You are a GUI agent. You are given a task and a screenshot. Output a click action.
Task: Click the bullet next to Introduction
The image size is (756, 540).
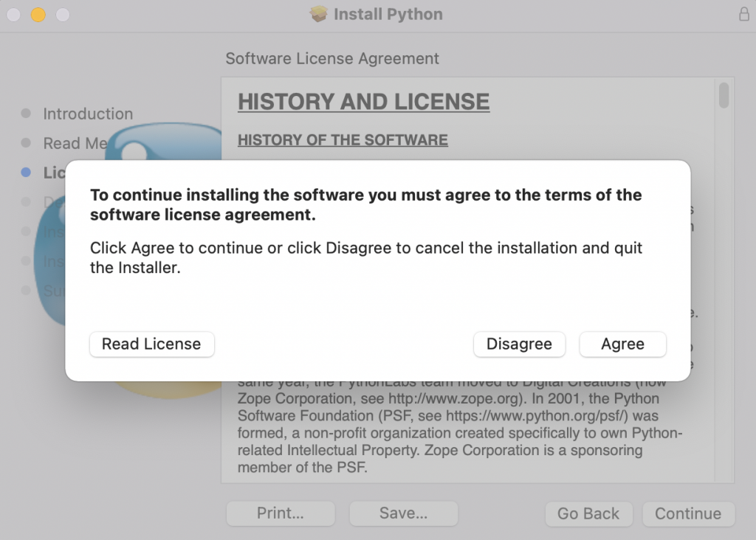pos(26,113)
